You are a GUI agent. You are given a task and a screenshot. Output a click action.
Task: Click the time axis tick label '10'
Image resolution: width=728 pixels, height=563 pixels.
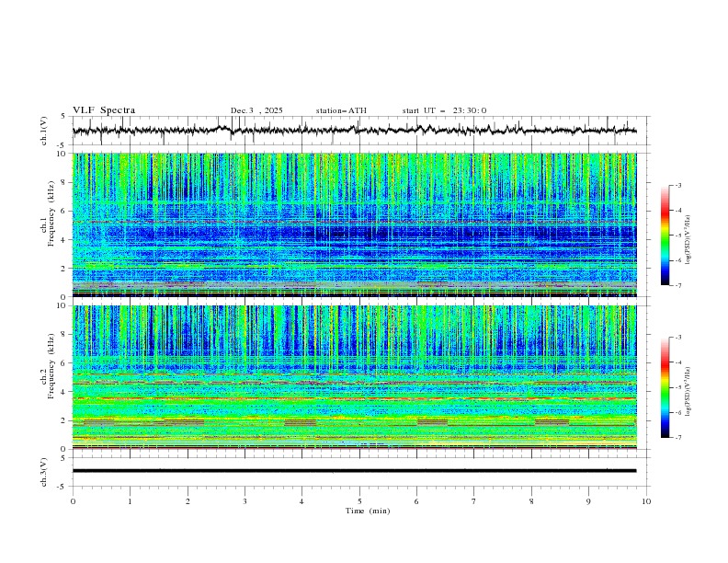pos(646,501)
